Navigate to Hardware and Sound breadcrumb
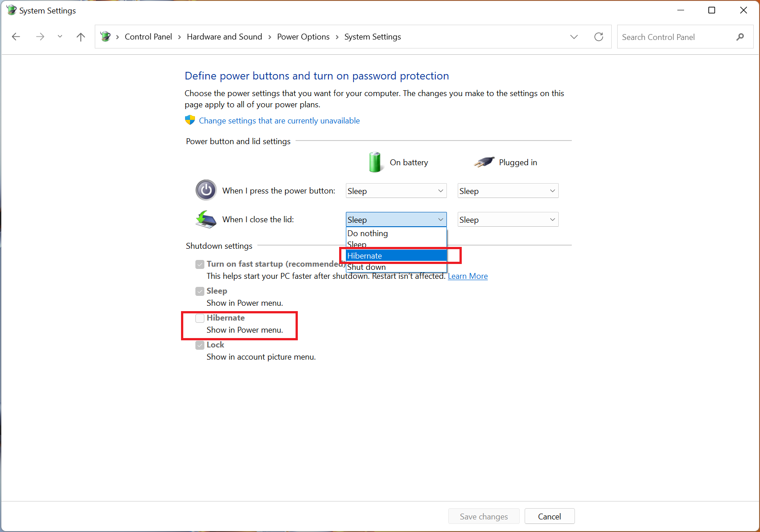The image size is (760, 532). click(x=225, y=37)
